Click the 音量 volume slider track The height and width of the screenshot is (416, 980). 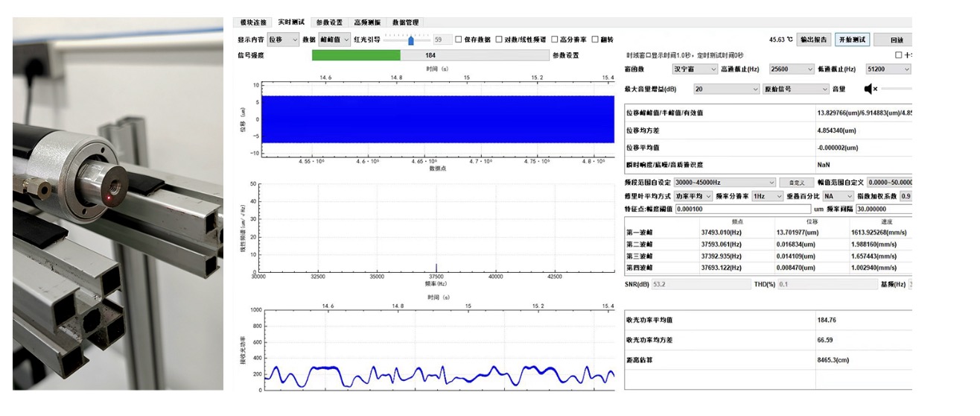(x=897, y=89)
